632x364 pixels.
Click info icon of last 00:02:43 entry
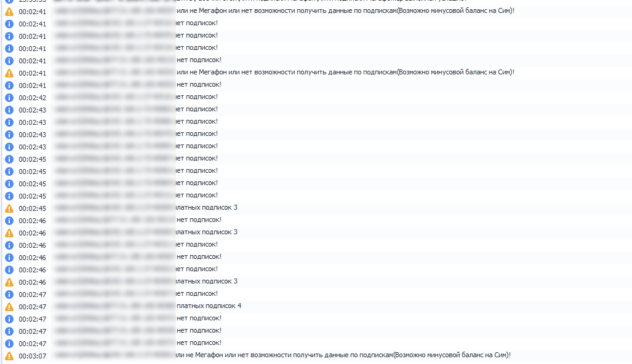9,147
